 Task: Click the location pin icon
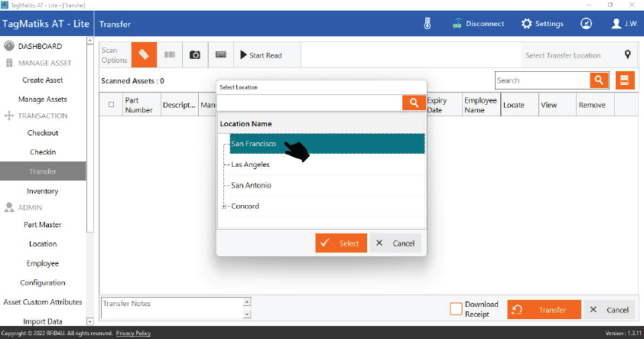coord(628,55)
